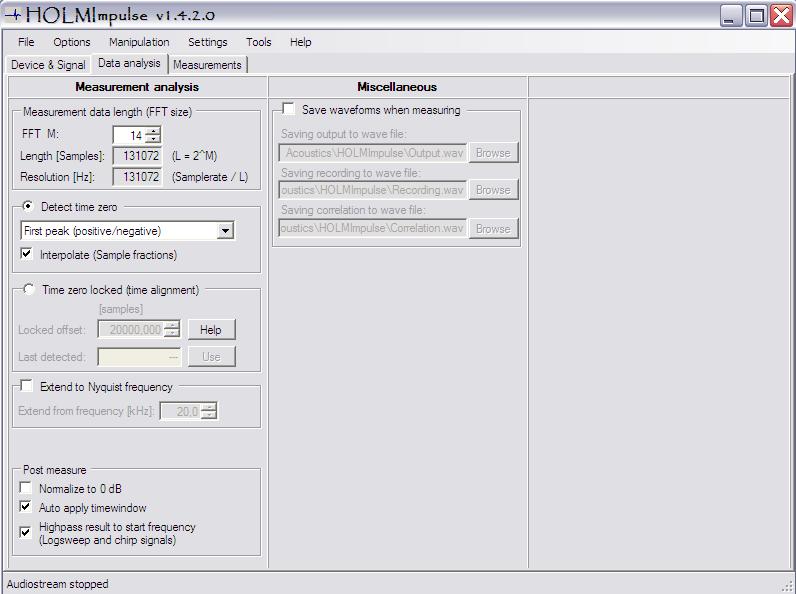Click the '(Samplerate / L)' label
Viewport: 796px width, 594px height.
pos(210,177)
